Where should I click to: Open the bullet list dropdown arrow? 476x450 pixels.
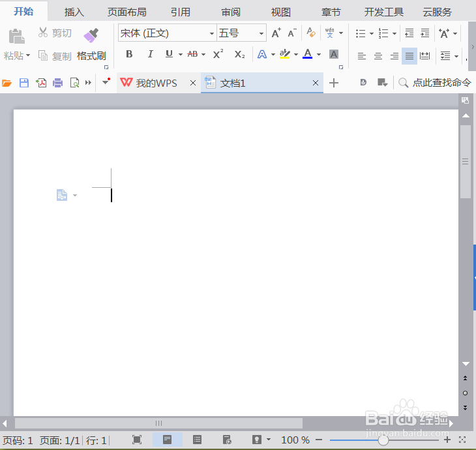(372, 33)
